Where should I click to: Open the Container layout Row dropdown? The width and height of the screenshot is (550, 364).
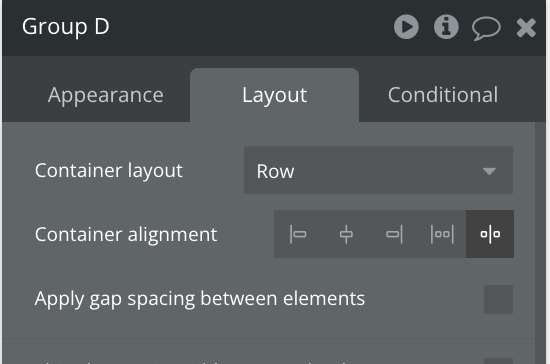[x=378, y=170]
